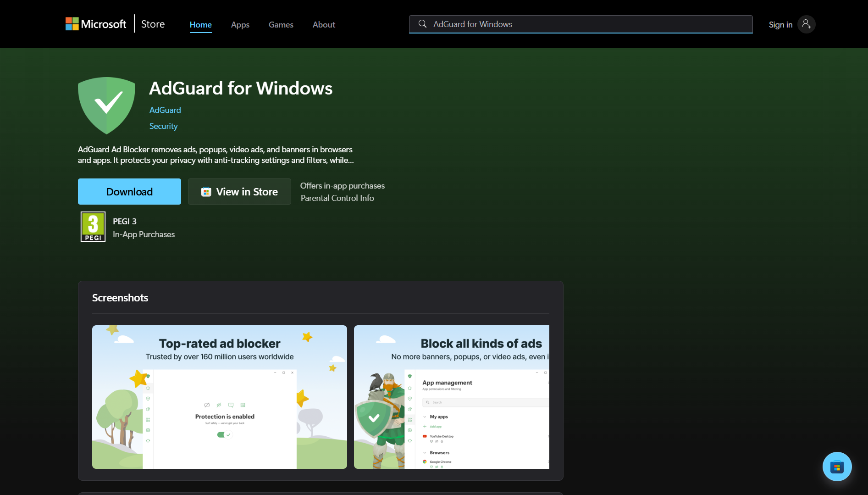This screenshot has width=868, height=495.
Task: Click the Store icon inside View in Store button
Action: 206,191
